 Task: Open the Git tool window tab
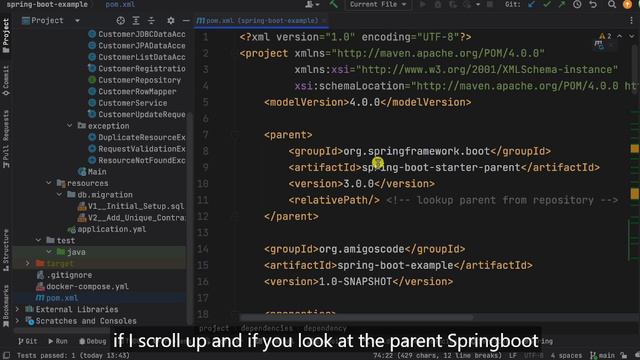point(28,341)
